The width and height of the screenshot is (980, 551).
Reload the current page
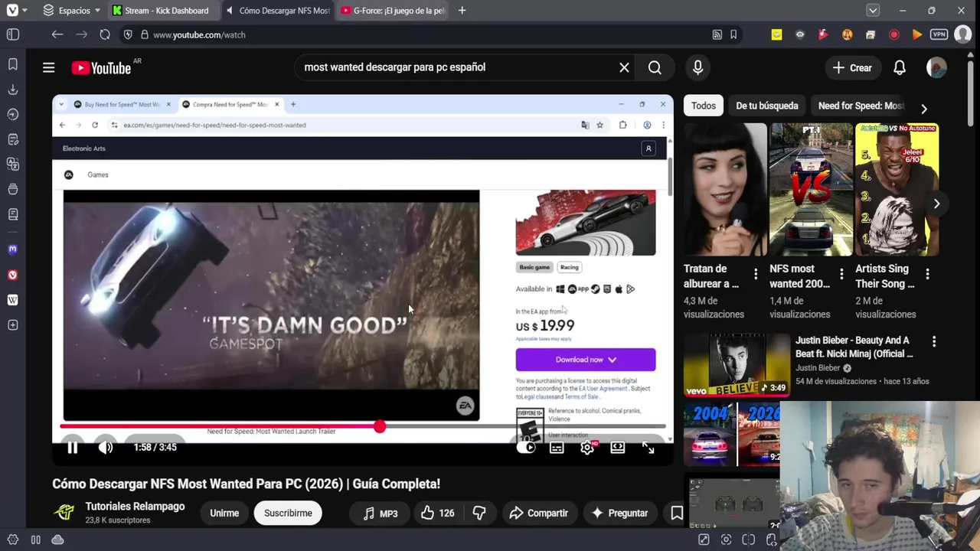105,34
